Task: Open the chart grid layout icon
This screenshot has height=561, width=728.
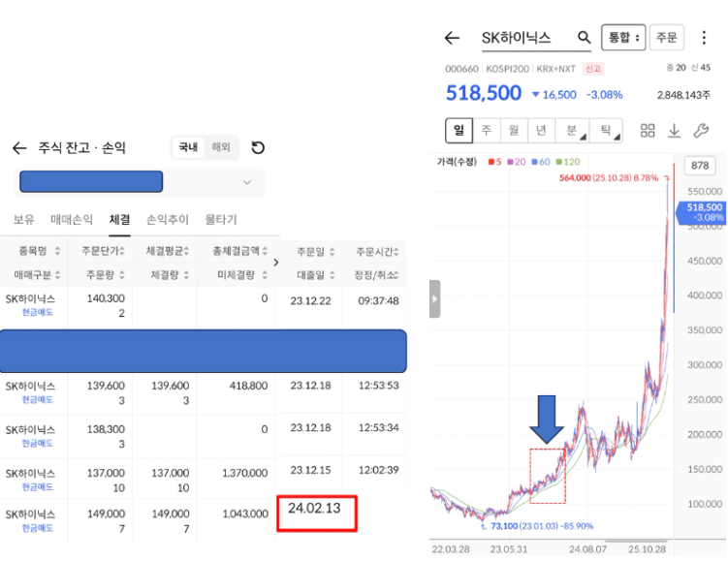Action: click(649, 131)
